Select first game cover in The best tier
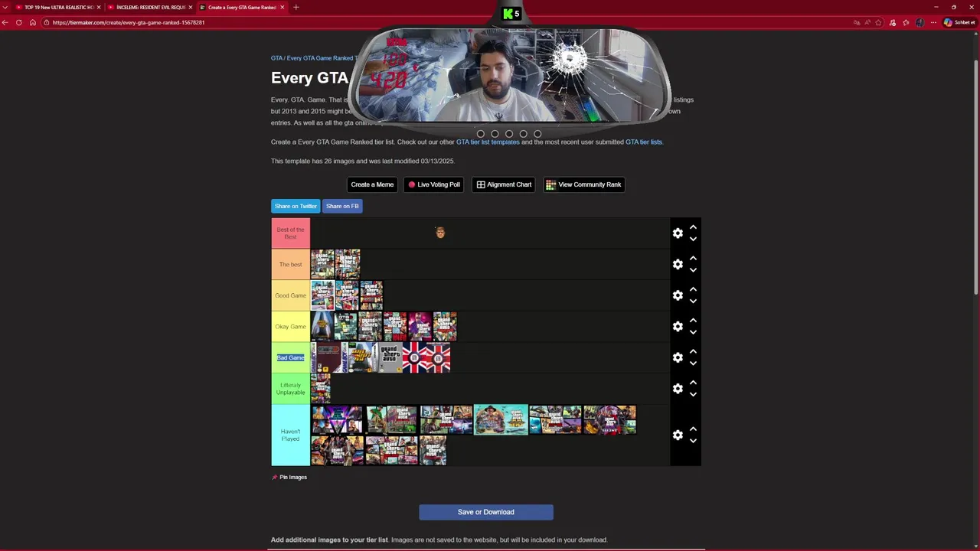This screenshot has height=551, width=980. coord(322,264)
